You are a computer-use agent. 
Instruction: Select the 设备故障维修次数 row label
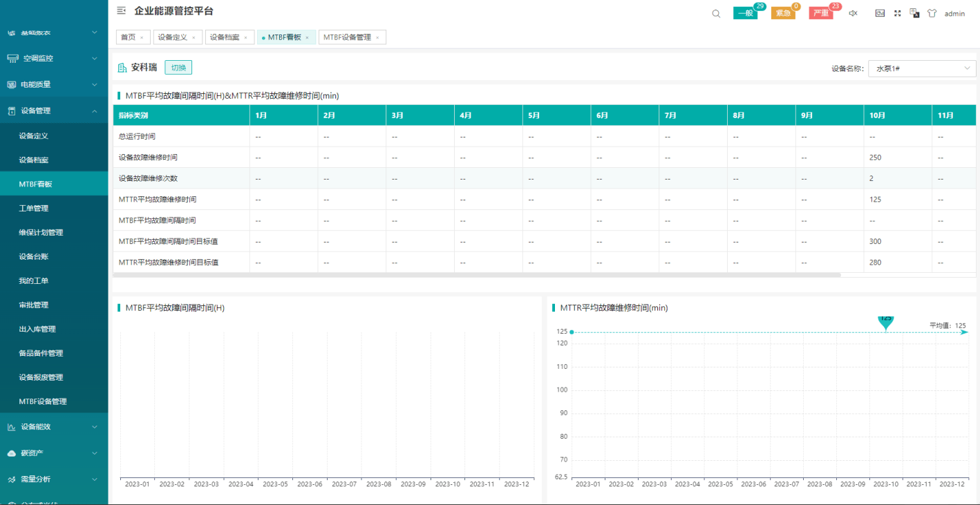[x=148, y=178]
